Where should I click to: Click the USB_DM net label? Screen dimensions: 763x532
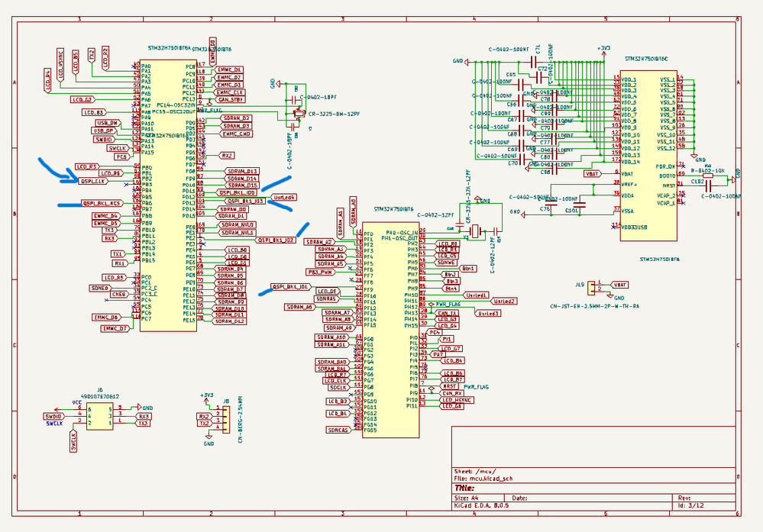tap(107, 124)
